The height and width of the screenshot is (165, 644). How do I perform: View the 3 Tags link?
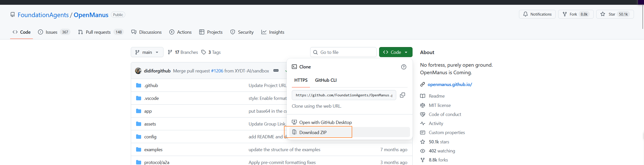[x=211, y=52]
